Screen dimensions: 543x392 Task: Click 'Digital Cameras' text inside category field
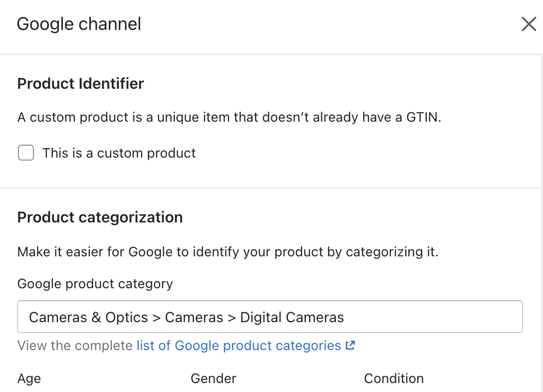pyautogui.click(x=292, y=317)
